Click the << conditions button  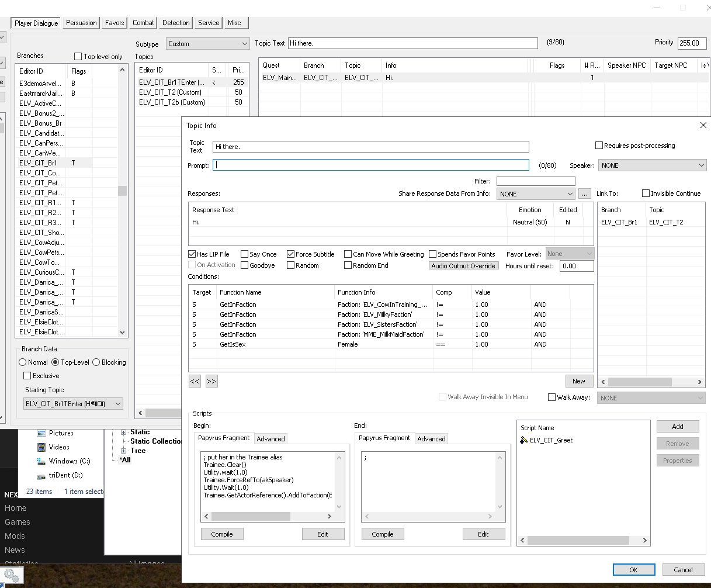pyautogui.click(x=195, y=381)
